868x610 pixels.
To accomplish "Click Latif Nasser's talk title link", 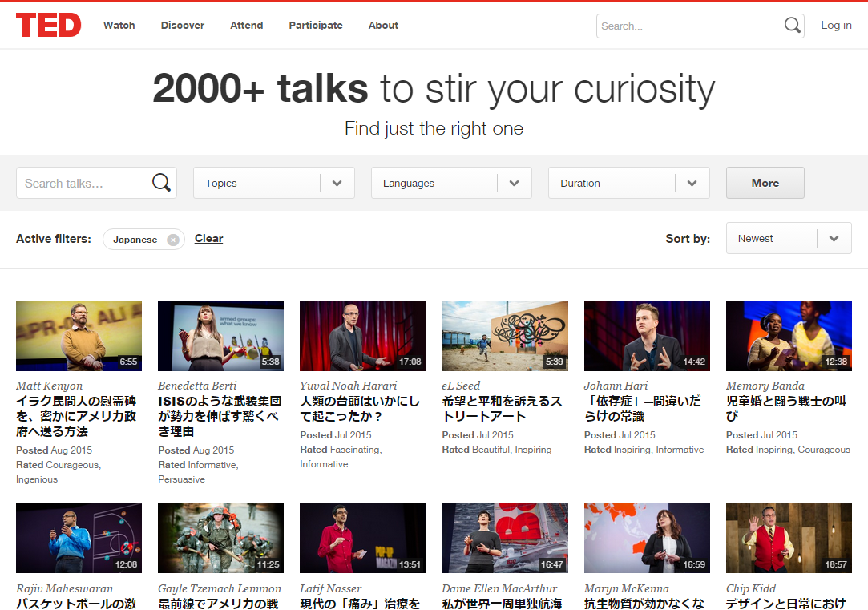I will 360,604.
